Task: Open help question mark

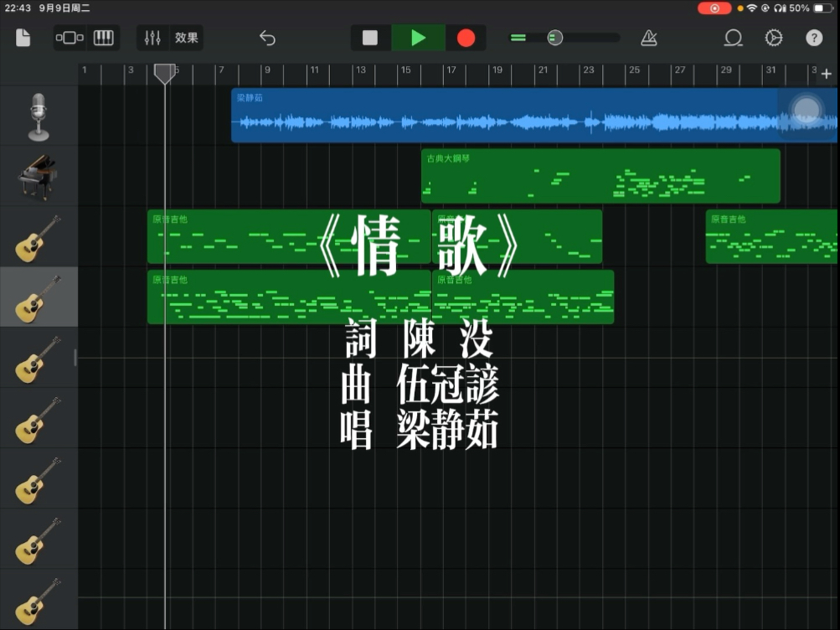Action: [x=814, y=38]
